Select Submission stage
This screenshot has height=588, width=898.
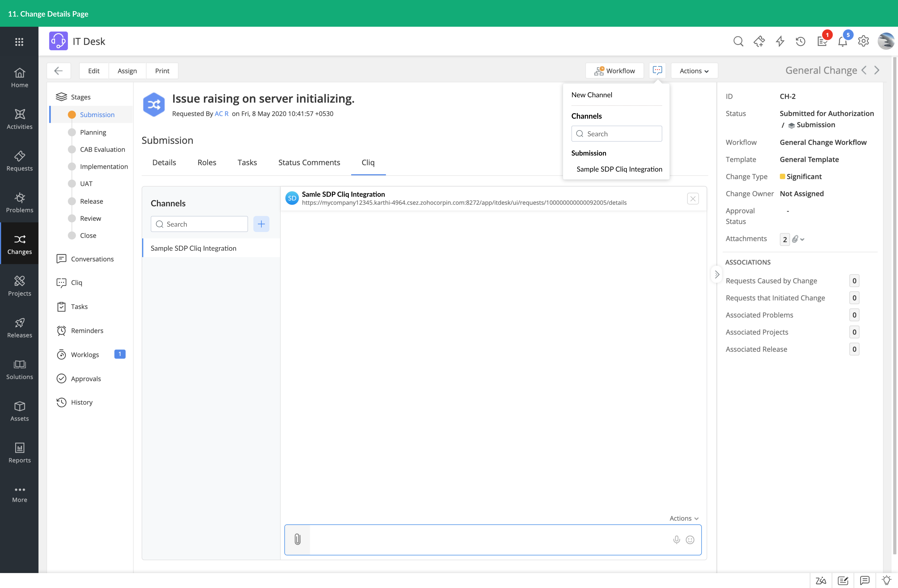(97, 115)
